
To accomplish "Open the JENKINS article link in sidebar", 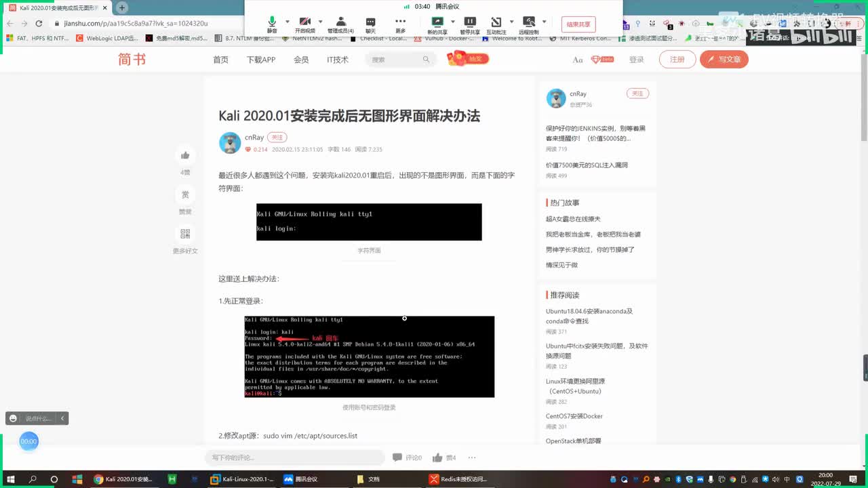I will coord(595,133).
